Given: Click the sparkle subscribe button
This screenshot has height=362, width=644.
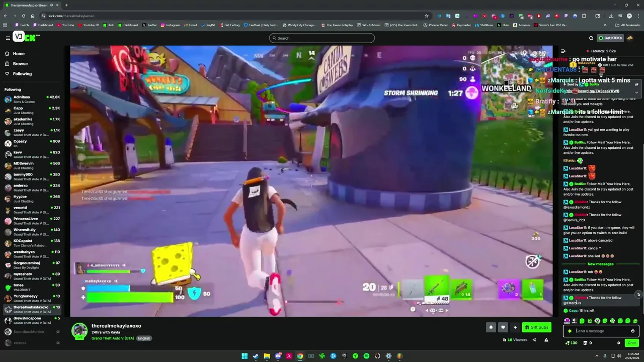Looking at the screenshot, I should tap(515, 327).
